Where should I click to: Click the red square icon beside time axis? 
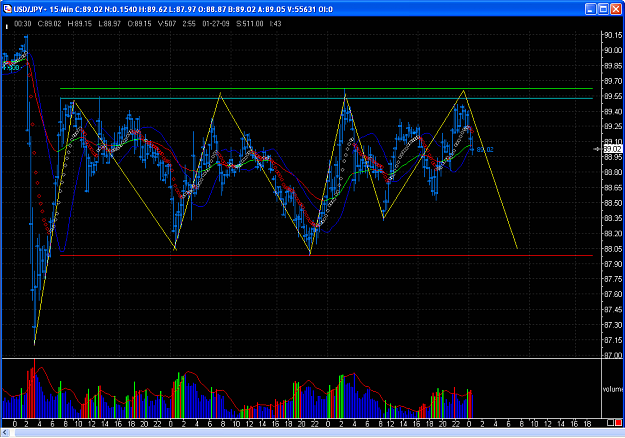[x=618, y=423]
